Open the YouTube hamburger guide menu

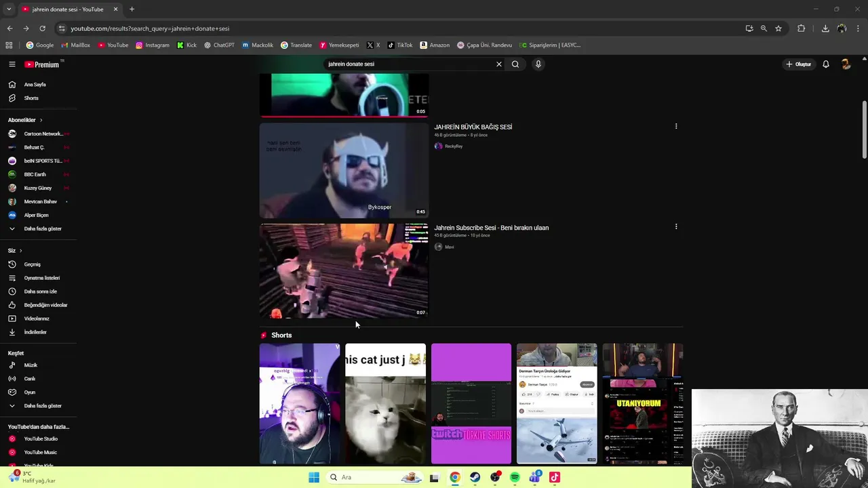point(12,64)
